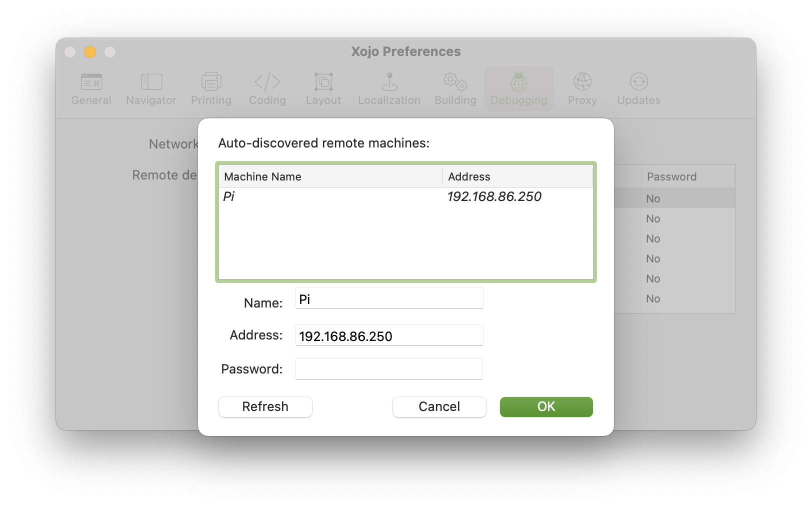Click the Address column header
The image size is (812, 510).
[469, 176]
